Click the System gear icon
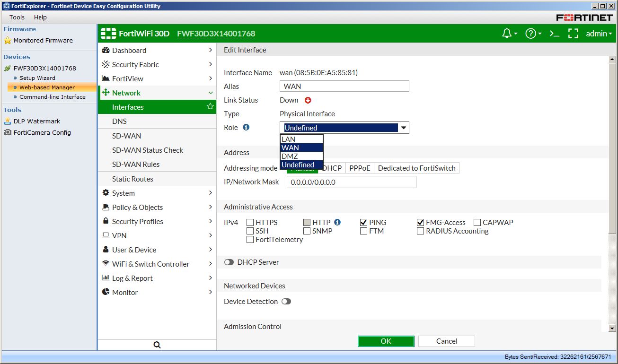 click(x=106, y=193)
